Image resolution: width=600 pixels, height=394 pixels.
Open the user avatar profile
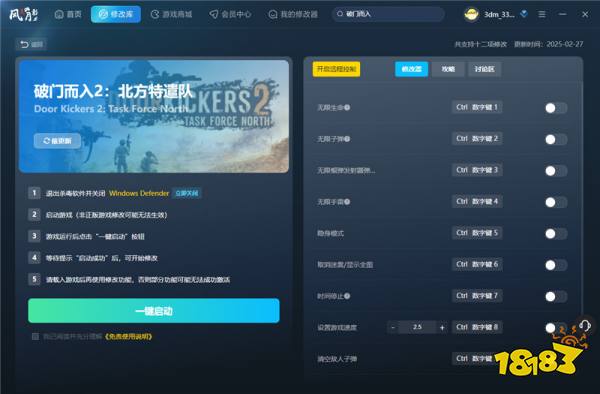click(x=471, y=15)
